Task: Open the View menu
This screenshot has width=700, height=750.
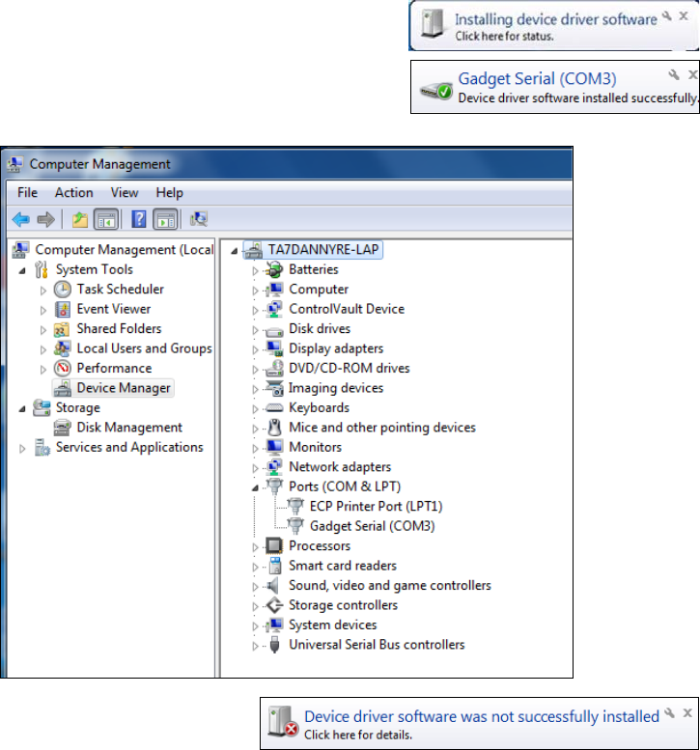Action: [125, 193]
